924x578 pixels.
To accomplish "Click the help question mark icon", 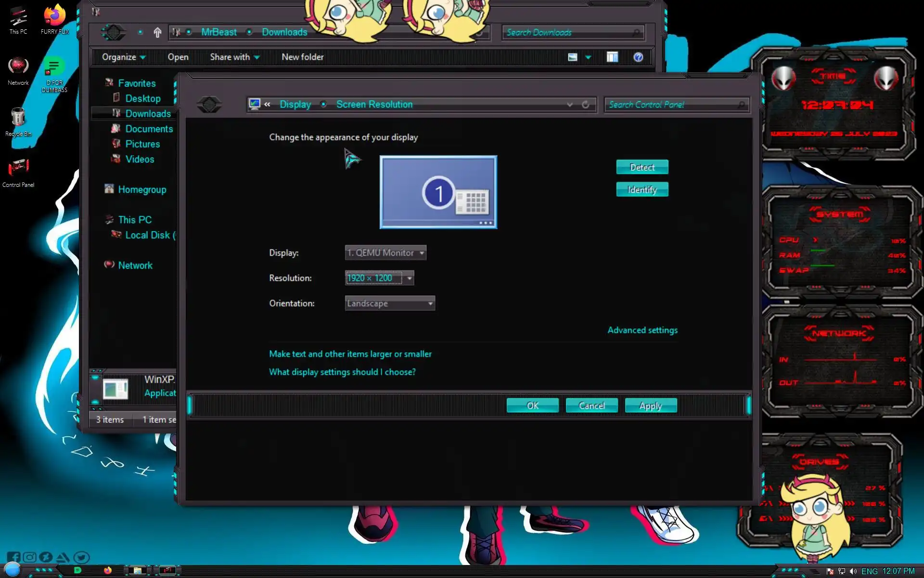I will click(638, 57).
